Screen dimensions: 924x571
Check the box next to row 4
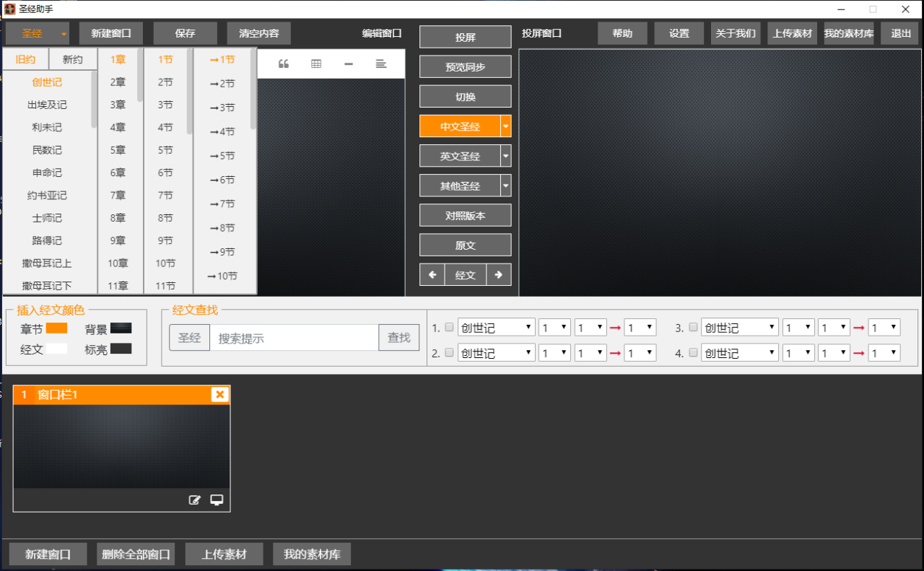click(693, 352)
